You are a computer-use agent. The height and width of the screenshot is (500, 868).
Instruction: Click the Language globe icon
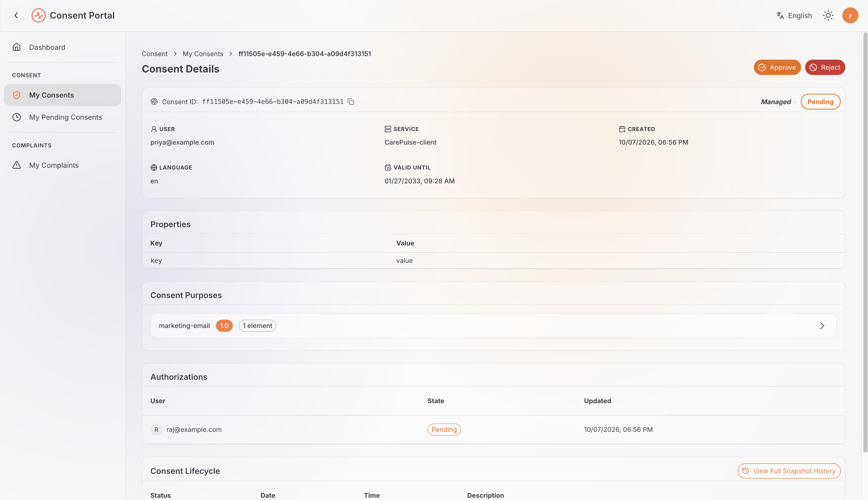pos(154,168)
